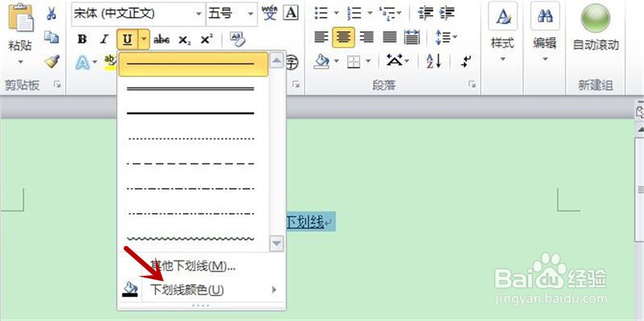Justify paragraph text

390,38
